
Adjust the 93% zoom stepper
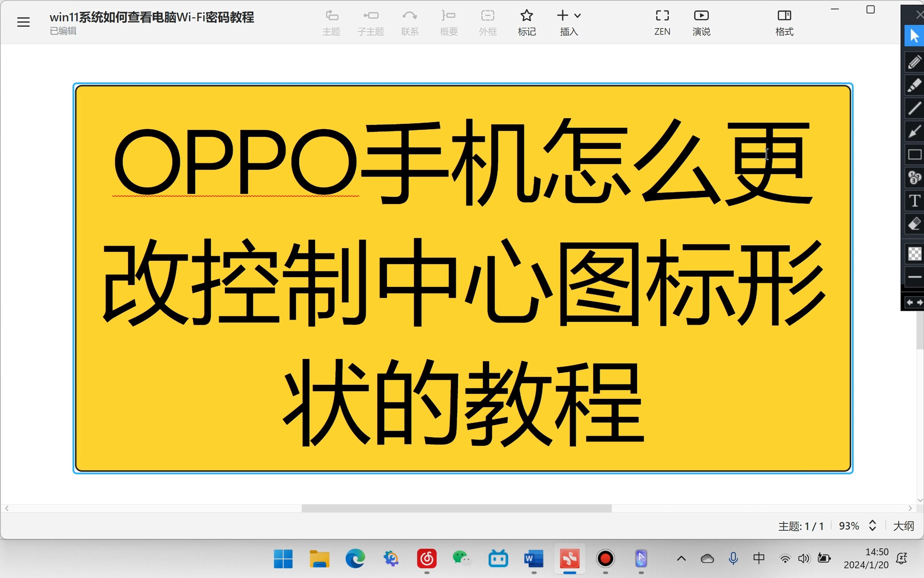coord(872,526)
